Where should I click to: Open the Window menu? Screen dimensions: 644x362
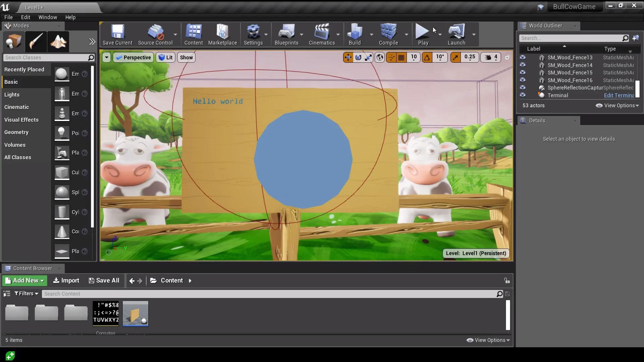[x=48, y=17]
